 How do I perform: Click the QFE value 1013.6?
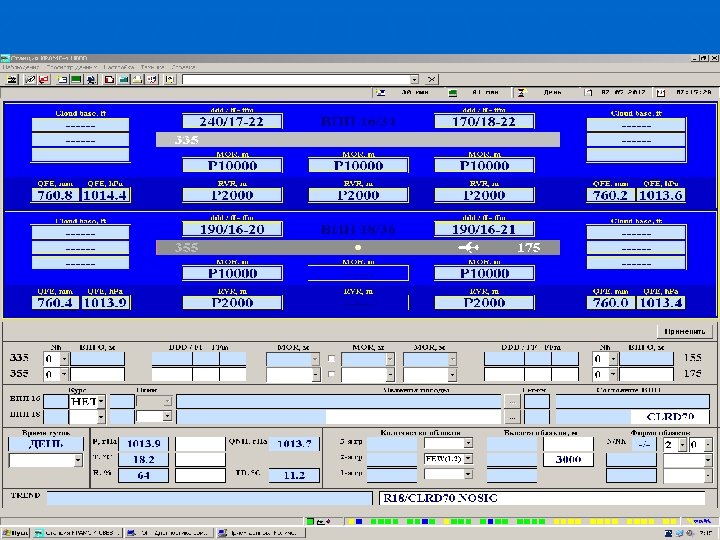[660, 195]
